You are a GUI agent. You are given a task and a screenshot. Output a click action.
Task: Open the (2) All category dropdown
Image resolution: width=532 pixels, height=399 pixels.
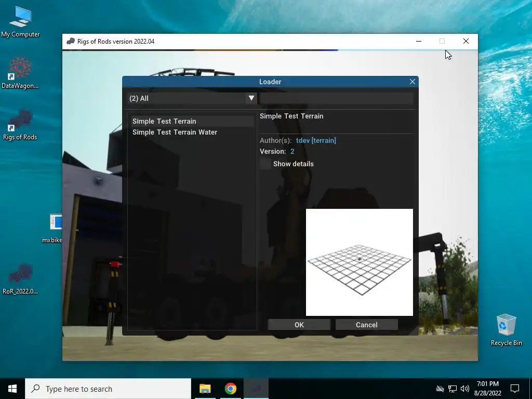(192, 98)
